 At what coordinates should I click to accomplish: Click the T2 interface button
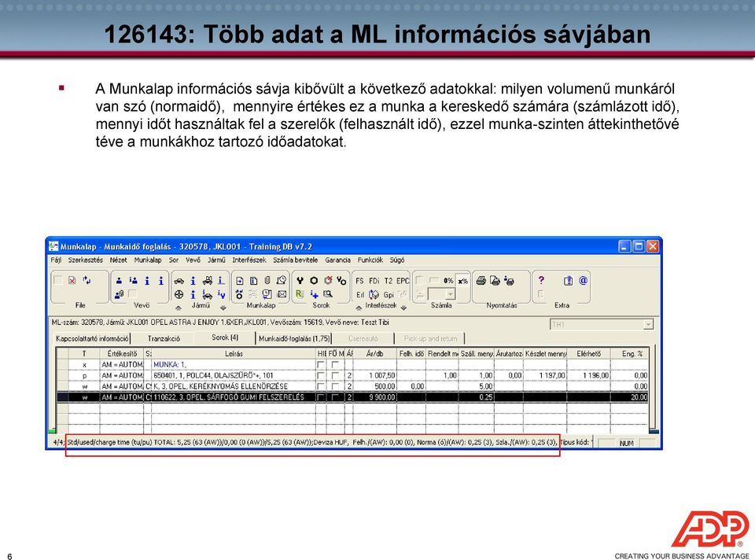389,281
